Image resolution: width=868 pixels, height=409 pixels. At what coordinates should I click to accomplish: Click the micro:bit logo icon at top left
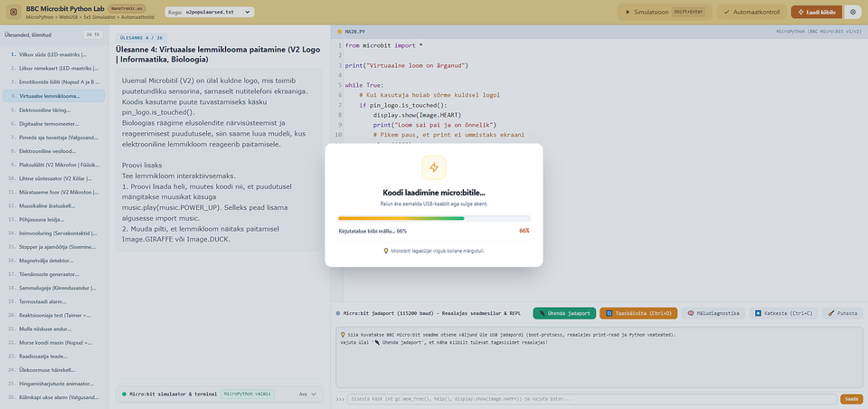pos(14,12)
